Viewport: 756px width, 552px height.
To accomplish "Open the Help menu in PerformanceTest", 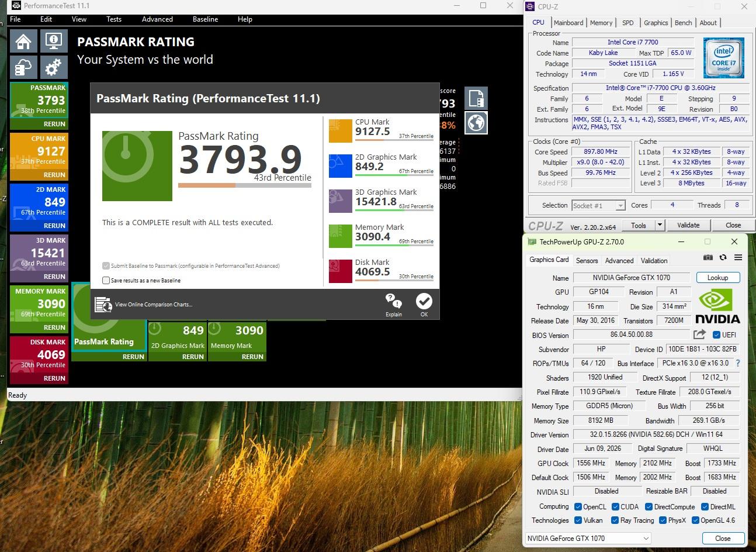I will [245, 19].
